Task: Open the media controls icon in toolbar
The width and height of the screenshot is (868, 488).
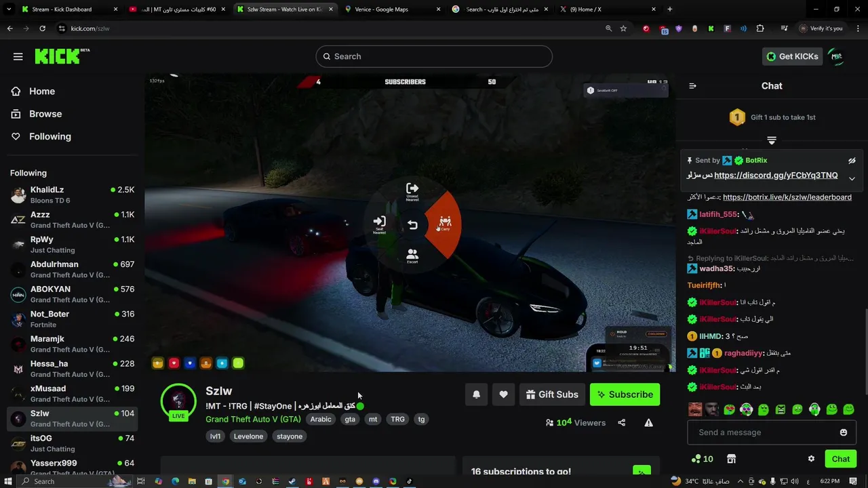Action: [x=784, y=28]
